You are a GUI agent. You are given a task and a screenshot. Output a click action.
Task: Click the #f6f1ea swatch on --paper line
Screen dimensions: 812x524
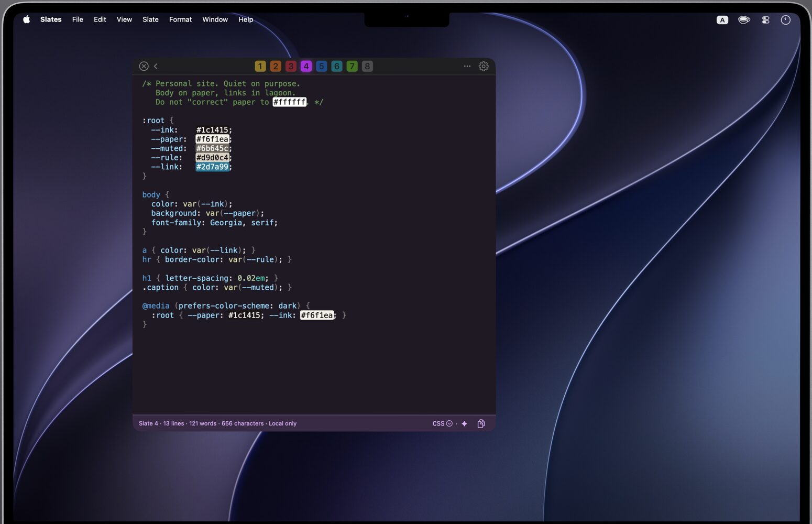212,139
